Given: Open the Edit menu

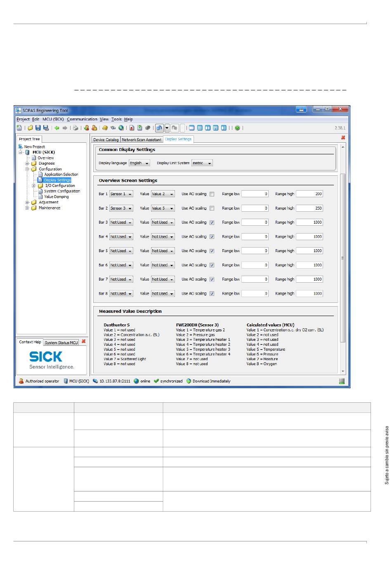Looking at the screenshot, I should point(36,119).
